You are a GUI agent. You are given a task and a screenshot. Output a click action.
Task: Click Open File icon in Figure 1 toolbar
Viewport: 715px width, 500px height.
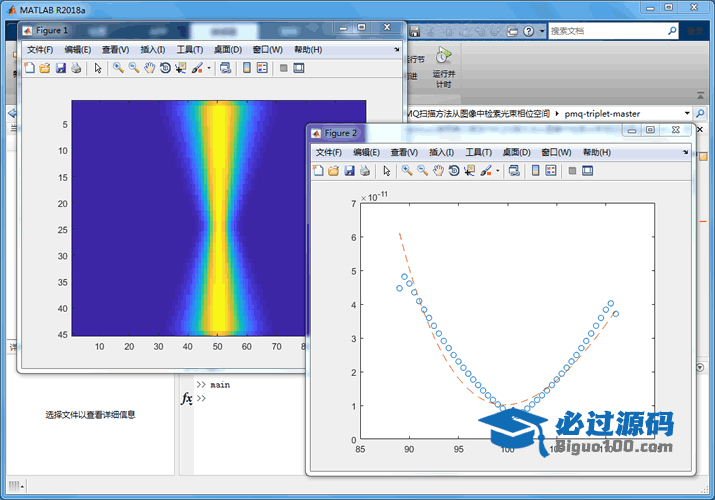45,68
